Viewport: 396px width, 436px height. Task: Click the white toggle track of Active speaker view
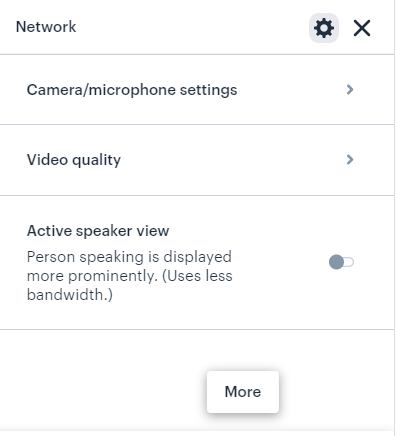[349, 262]
